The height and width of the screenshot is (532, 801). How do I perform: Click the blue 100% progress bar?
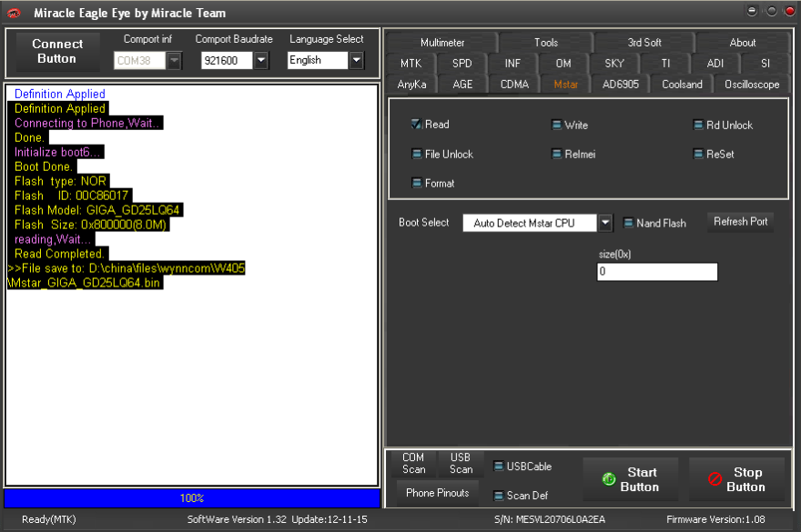click(x=192, y=497)
